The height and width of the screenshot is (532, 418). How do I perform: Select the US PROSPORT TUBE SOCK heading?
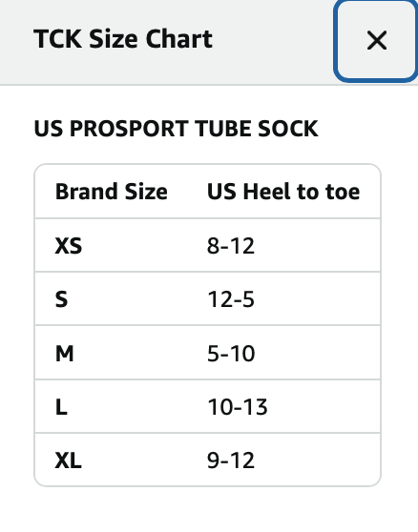coord(176,129)
